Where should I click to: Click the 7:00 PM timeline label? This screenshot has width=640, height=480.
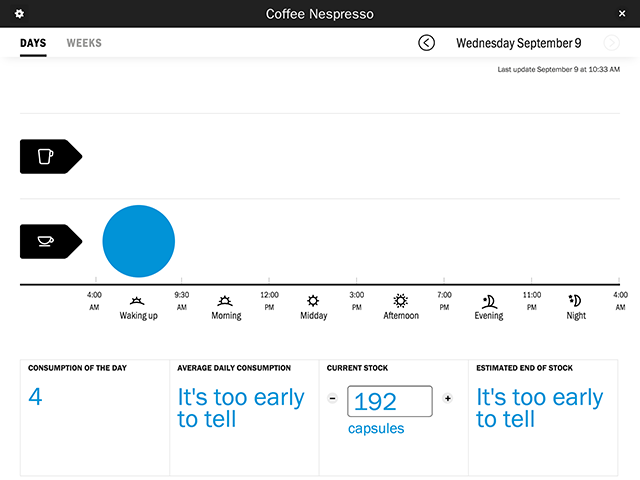pyautogui.click(x=444, y=301)
